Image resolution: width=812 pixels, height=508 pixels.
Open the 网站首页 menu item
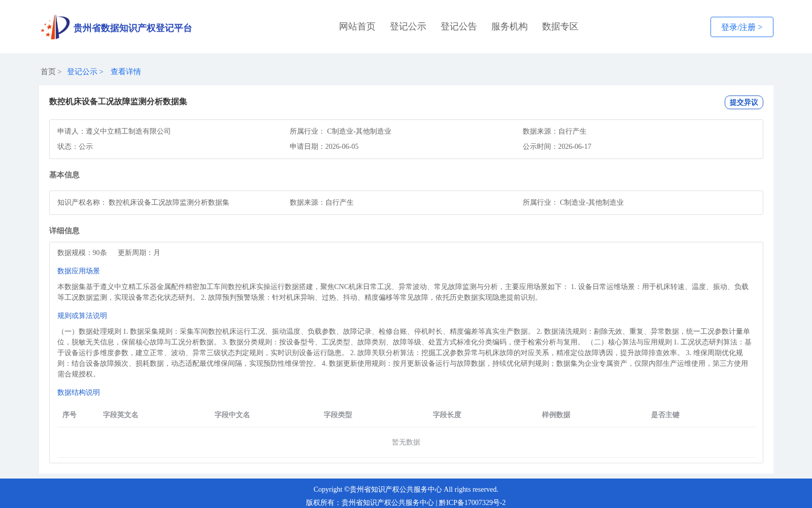pos(357,26)
